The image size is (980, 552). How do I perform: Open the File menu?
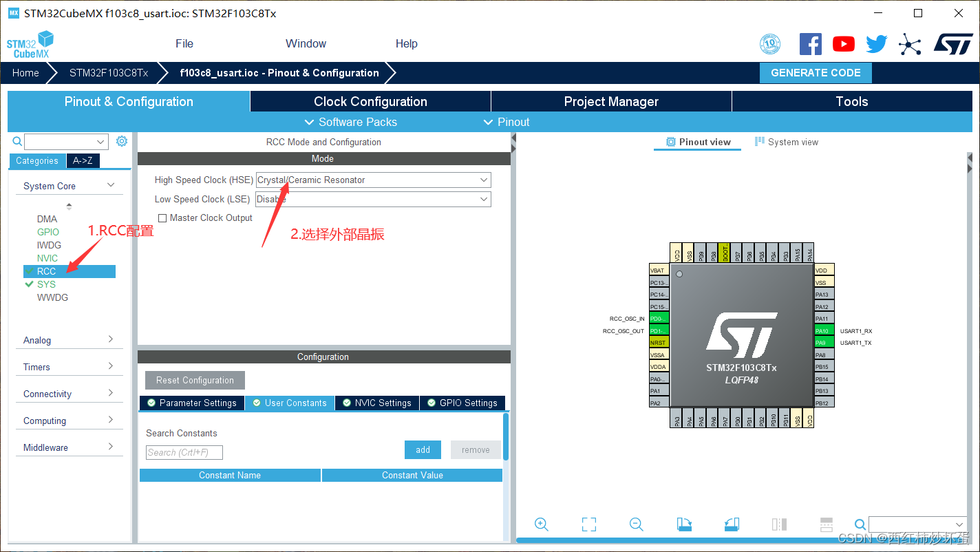(x=184, y=43)
